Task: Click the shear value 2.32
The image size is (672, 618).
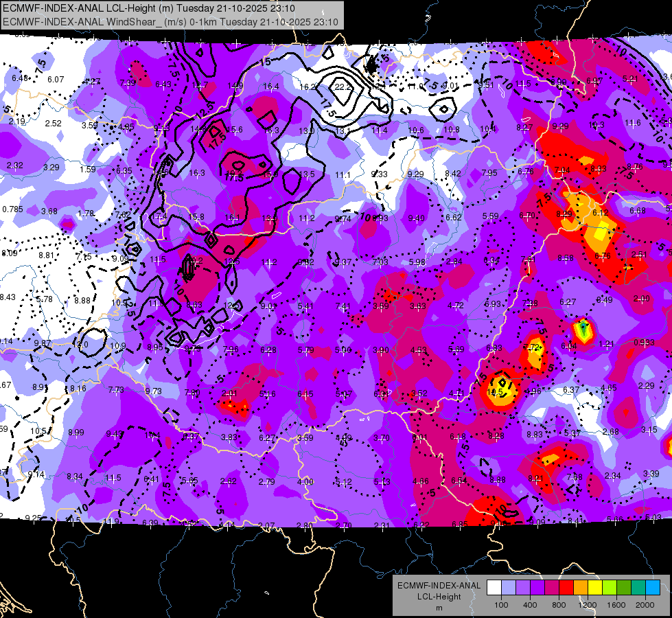Action: [14, 165]
